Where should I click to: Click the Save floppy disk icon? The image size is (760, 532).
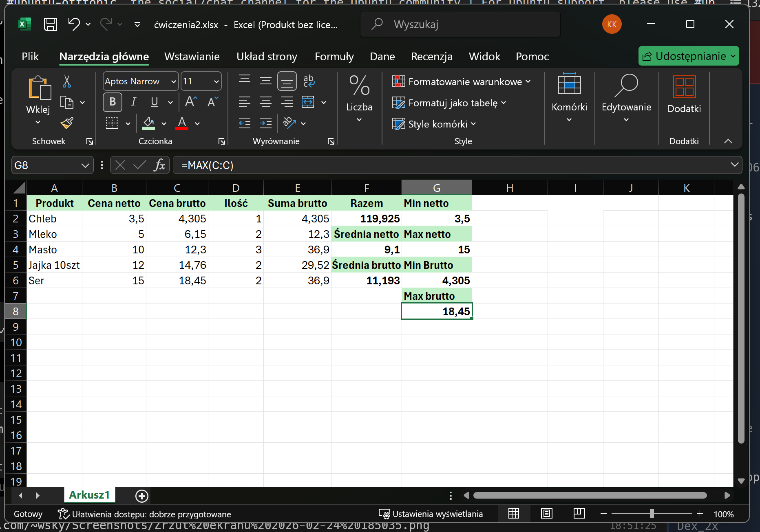(50, 24)
